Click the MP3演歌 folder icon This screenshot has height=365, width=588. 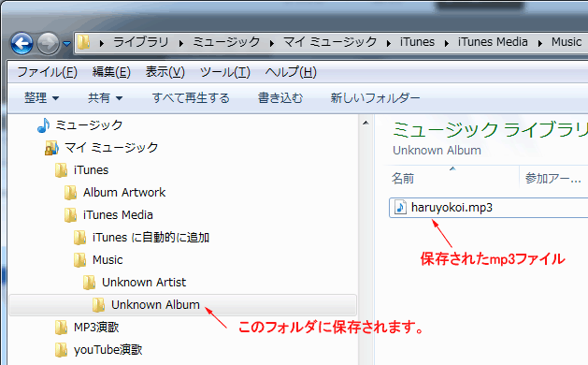point(61,328)
